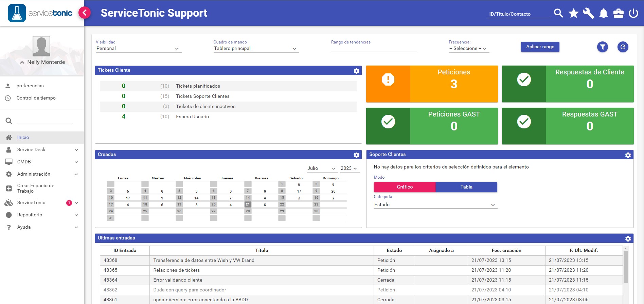Open preferencias menu item

click(30, 86)
